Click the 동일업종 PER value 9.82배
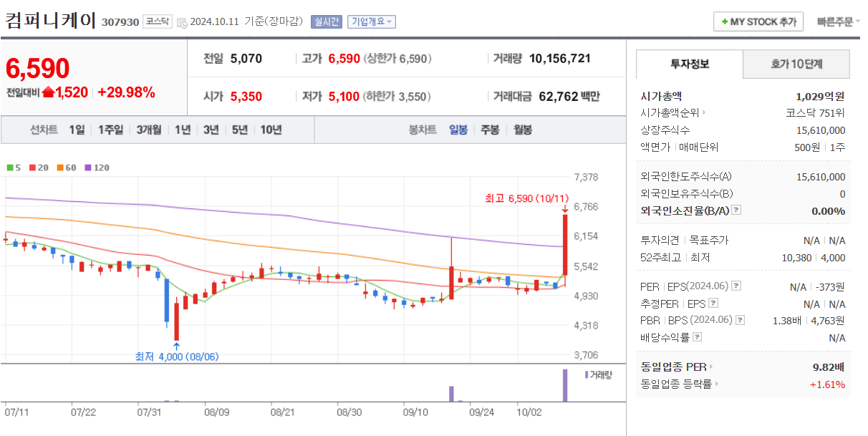This screenshot has width=868, height=436. tap(829, 367)
